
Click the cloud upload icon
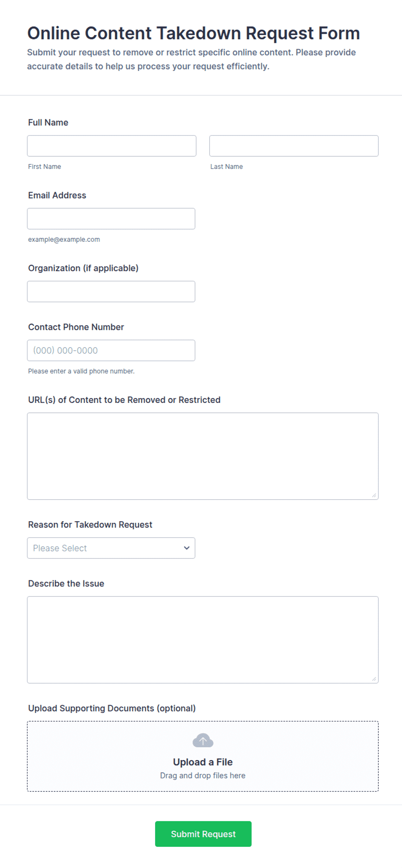click(x=203, y=740)
